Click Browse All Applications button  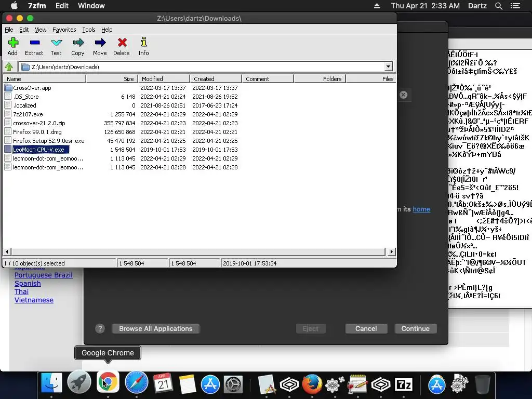click(x=155, y=328)
